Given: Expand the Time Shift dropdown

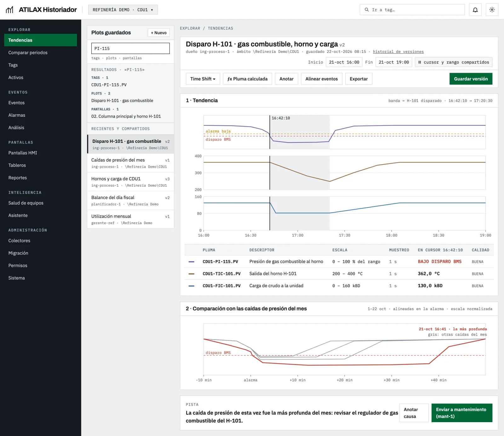Looking at the screenshot, I should coord(203,79).
